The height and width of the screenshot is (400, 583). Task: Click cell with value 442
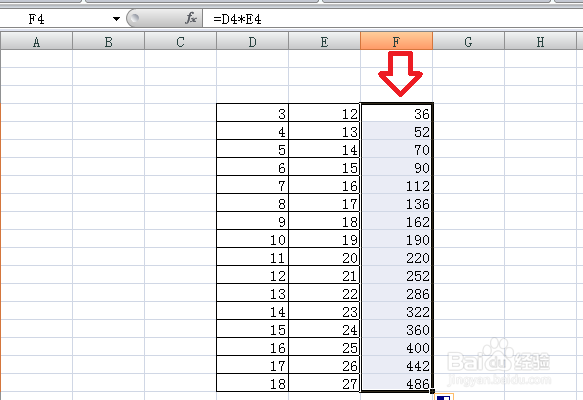pyautogui.click(x=396, y=365)
